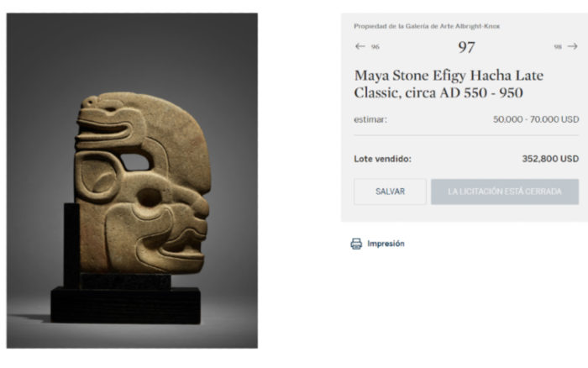Click the LA LICITACIÓN ESTÁ CERRADA button
The image size is (588, 368).
tap(505, 192)
